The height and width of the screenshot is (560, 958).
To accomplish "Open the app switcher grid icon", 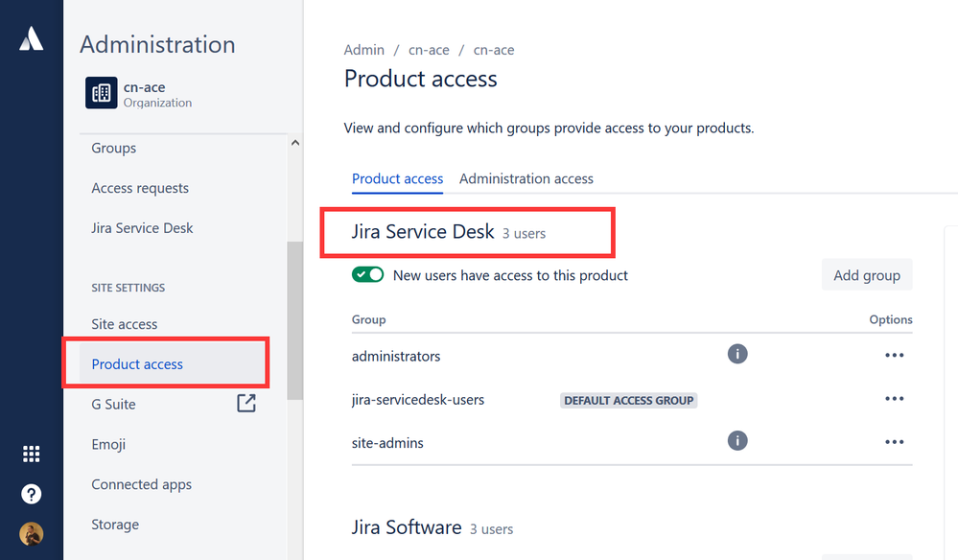I will 31,454.
